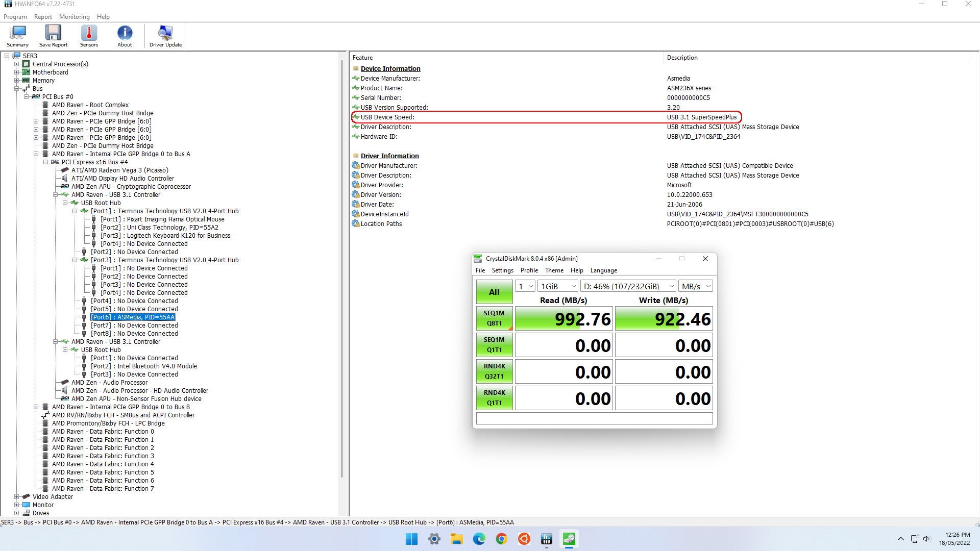
Task: Open CrystalDiskMark Language menu
Action: (x=603, y=270)
